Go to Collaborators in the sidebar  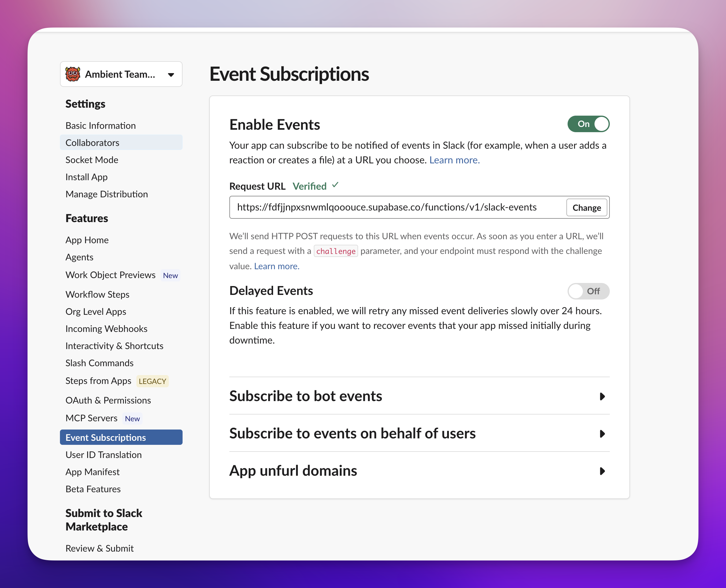(x=121, y=143)
